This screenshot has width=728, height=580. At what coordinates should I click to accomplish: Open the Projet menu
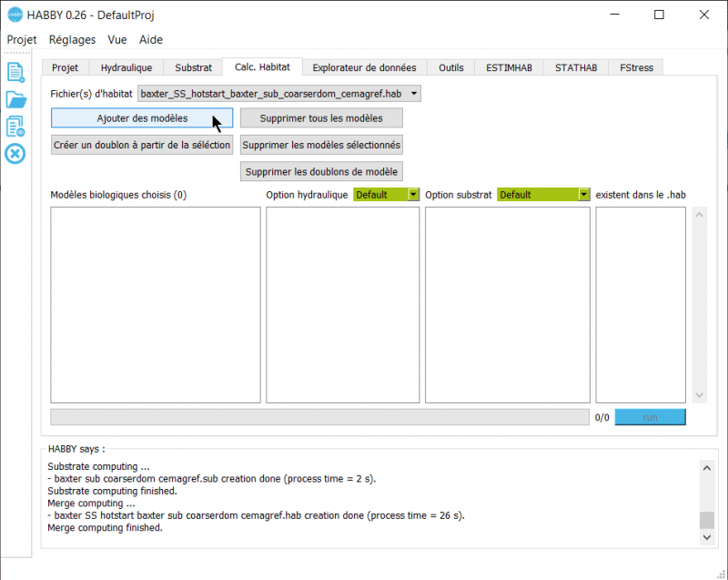point(22,39)
